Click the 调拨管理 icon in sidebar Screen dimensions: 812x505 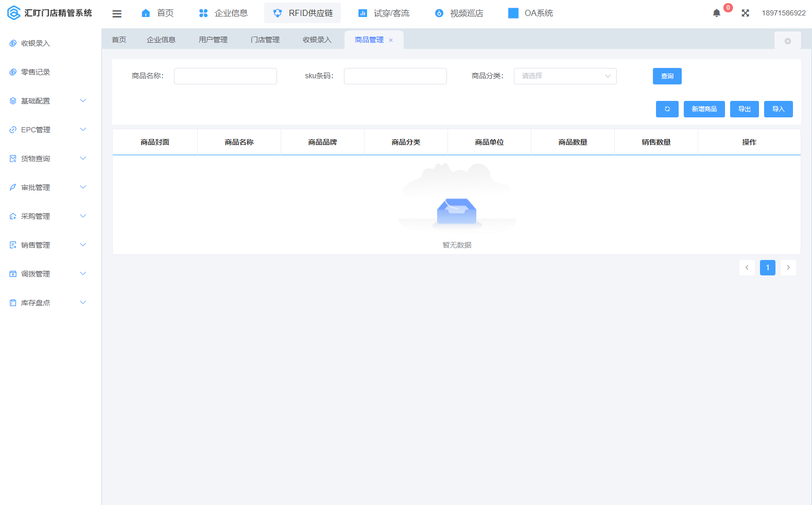[13, 274]
